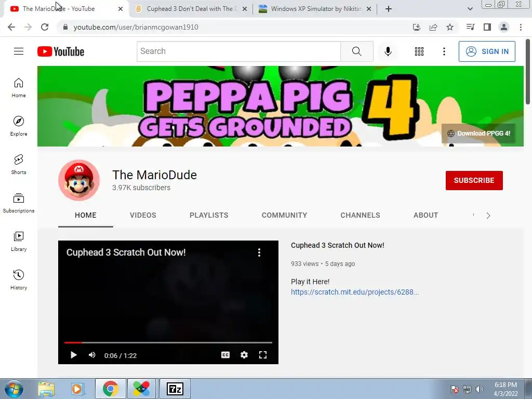Select the HOME channel tab
Screen dimensions: 532x399
pyautogui.click(x=86, y=215)
